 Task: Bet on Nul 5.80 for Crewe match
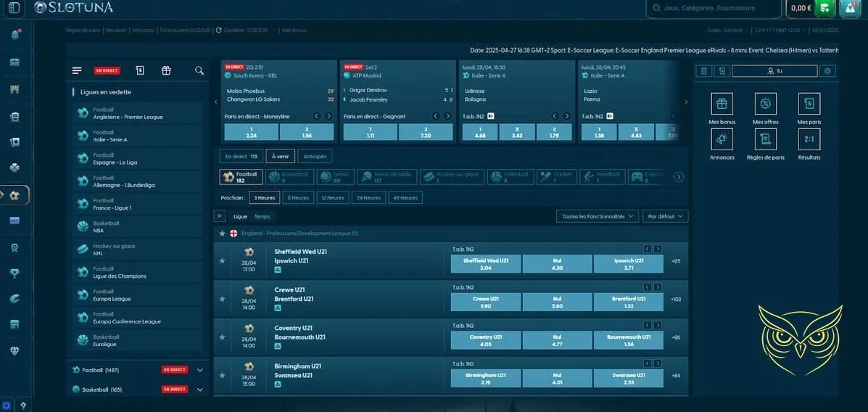tap(557, 302)
